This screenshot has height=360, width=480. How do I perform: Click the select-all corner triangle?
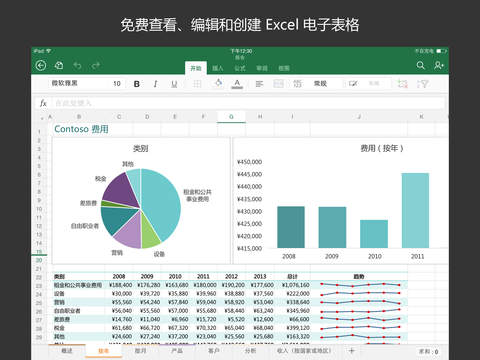point(42,118)
